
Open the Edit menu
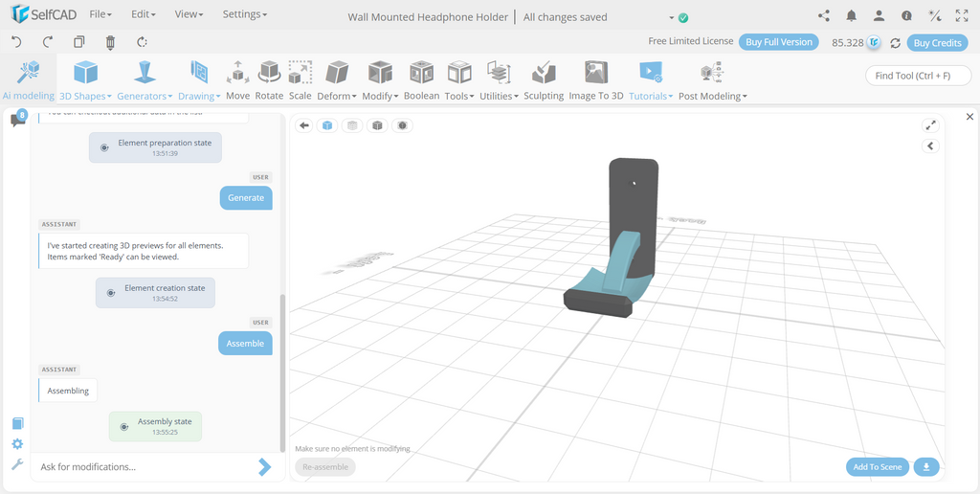coord(144,13)
